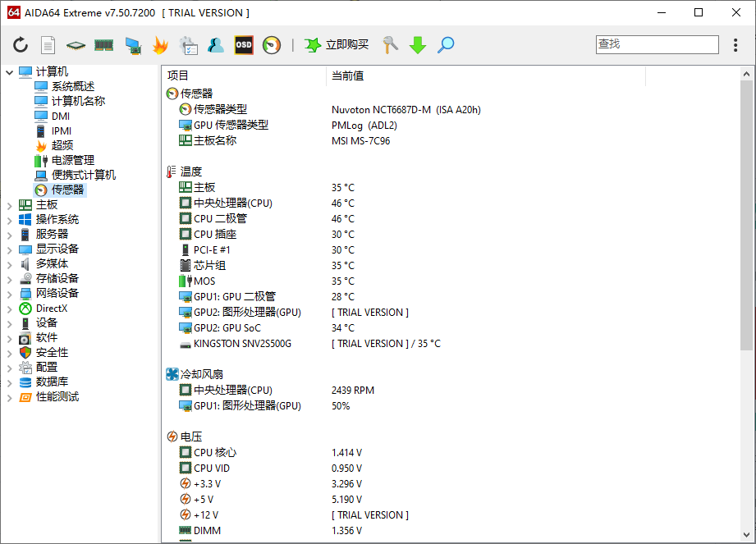Click the magnifier search icon
The image size is (756, 544).
click(446, 45)
